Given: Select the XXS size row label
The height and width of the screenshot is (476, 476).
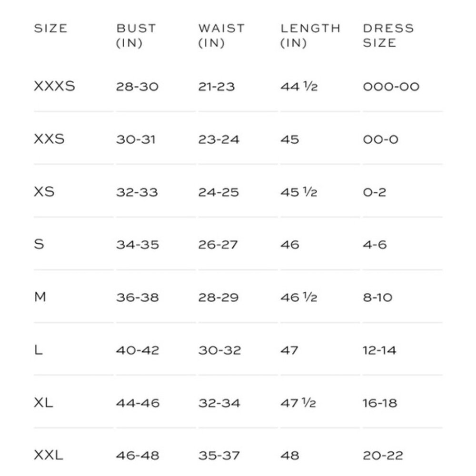Looking at the screenshot, I should click(x=49, y=139).
